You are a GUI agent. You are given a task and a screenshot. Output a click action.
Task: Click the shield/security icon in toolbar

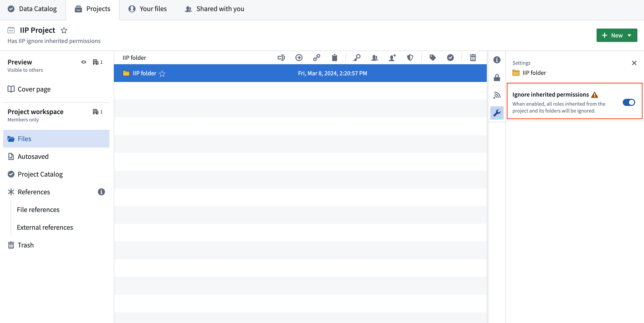411,58
